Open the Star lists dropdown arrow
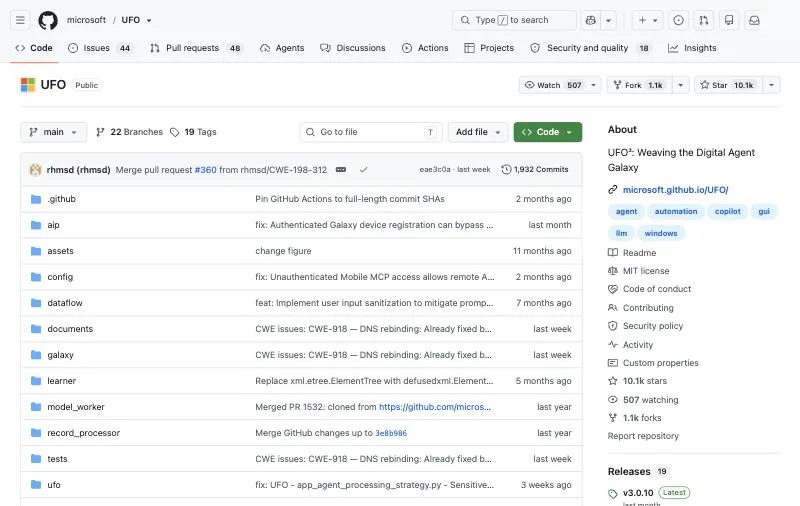The width and height of the screenshot is (800, 506). coord(771,85)
